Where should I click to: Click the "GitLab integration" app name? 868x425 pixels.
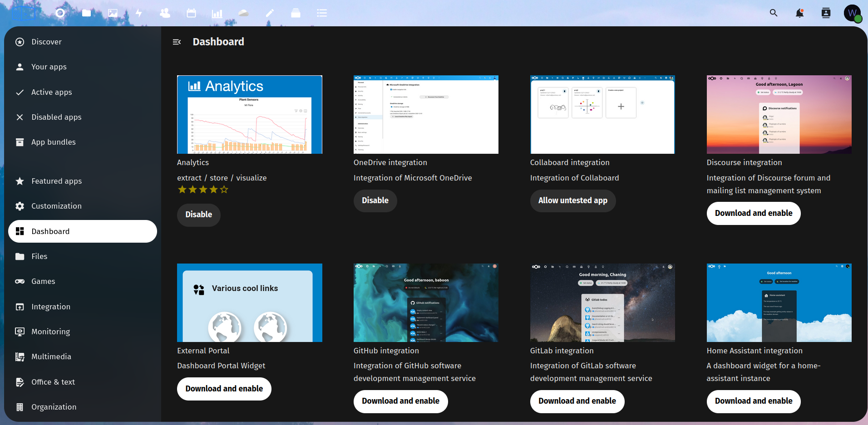point(562,351)
